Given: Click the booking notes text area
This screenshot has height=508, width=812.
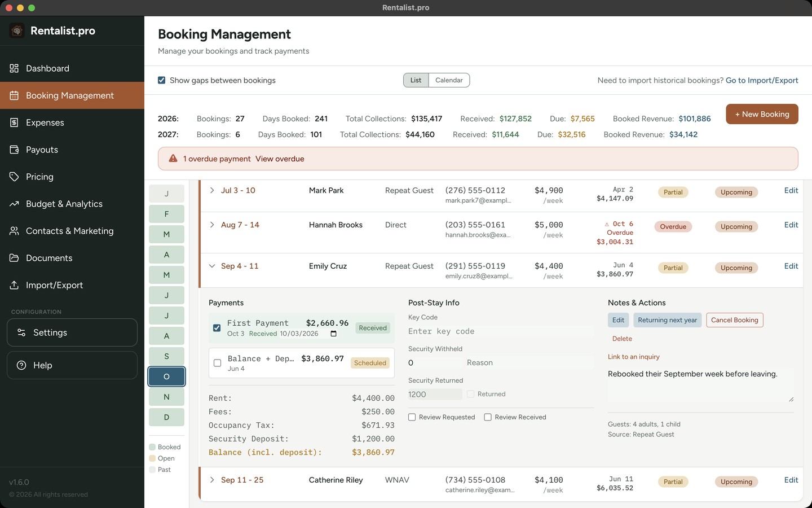Looking at the screenshot, I should pyautogui.click(x=701, y=385).
